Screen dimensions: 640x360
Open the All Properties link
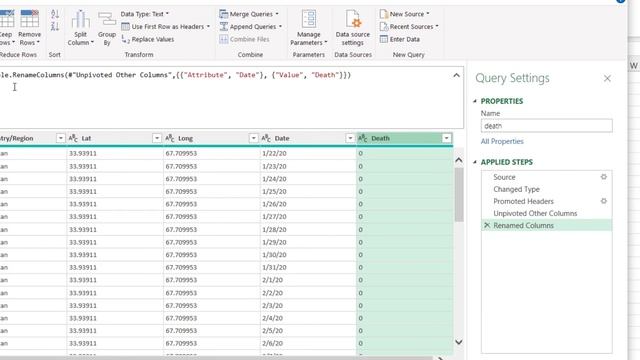[502, 141]
